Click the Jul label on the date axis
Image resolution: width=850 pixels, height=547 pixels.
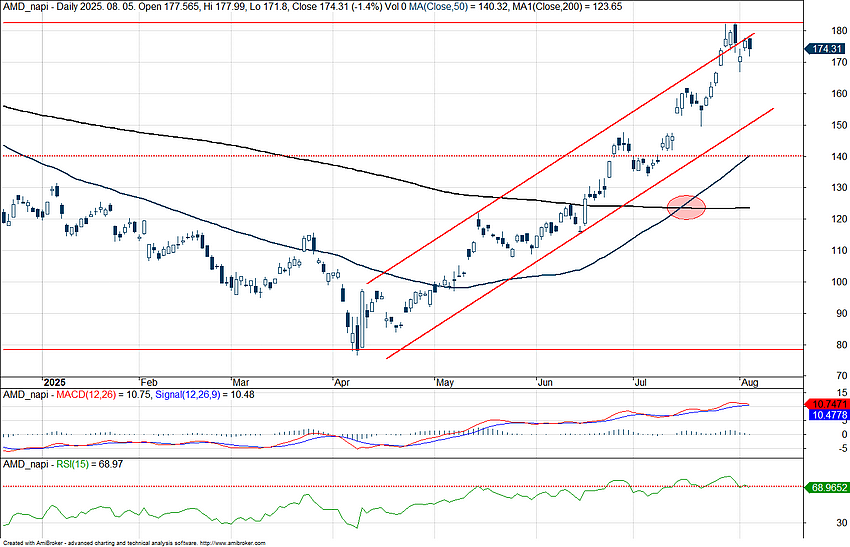point(640,382)
